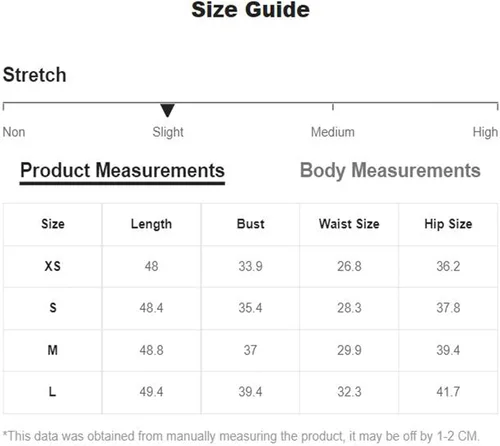Click the Size column header
Screen dimensions: 500x446
53,224
